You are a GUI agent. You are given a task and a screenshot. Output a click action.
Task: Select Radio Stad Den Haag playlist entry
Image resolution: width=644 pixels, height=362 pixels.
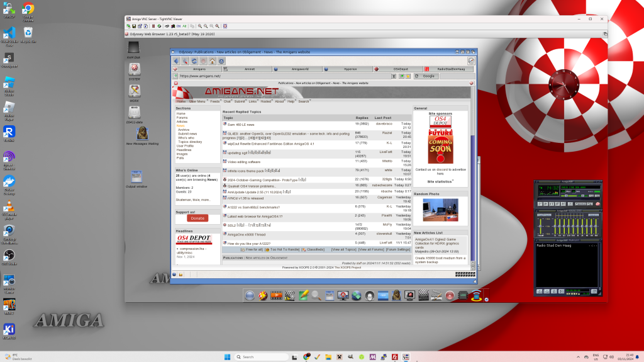click(553, 245)
